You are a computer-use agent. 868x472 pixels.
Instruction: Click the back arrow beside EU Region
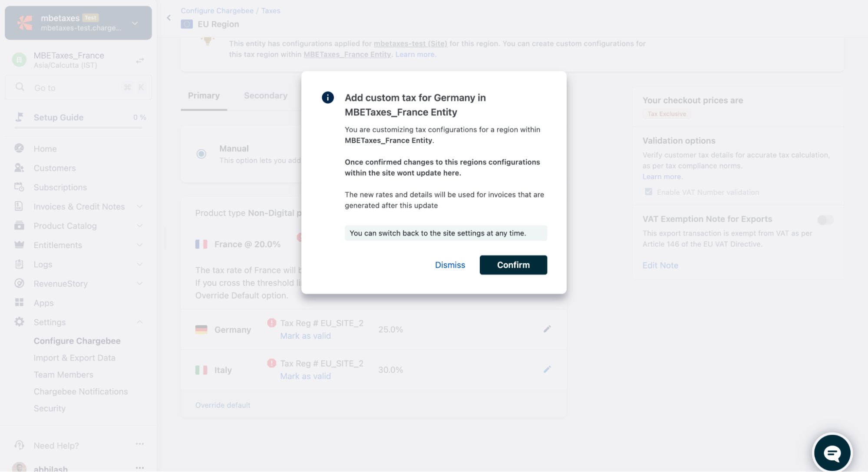(x=169, y=18)
